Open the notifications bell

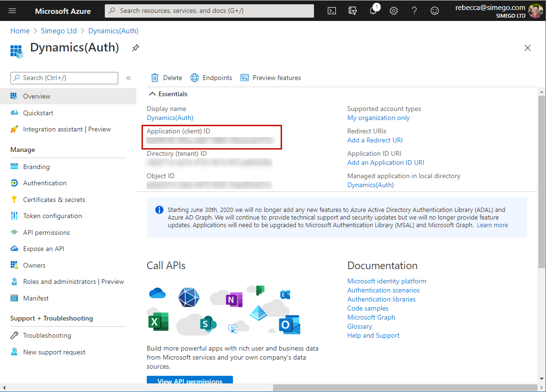(374, 10)
